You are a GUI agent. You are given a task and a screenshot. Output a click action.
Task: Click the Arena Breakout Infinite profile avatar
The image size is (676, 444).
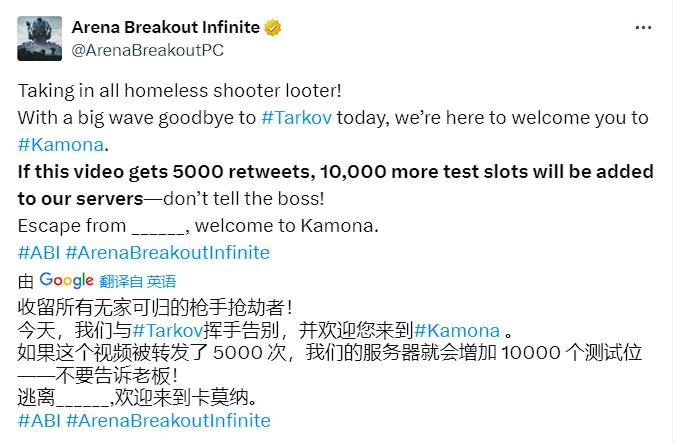(40, 37)
